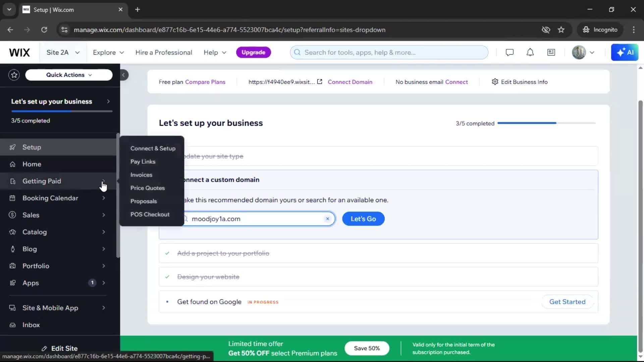This screenshot has width=644, height=362.
Task: Bookmark page with the star icon
Action: [561, 29]
